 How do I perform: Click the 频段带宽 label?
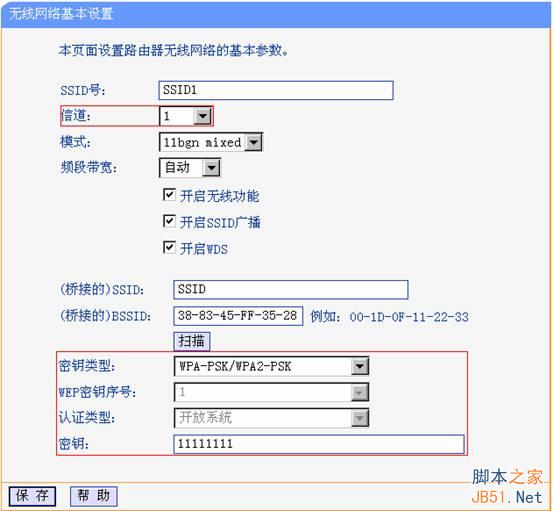click(x=89, y=168)
